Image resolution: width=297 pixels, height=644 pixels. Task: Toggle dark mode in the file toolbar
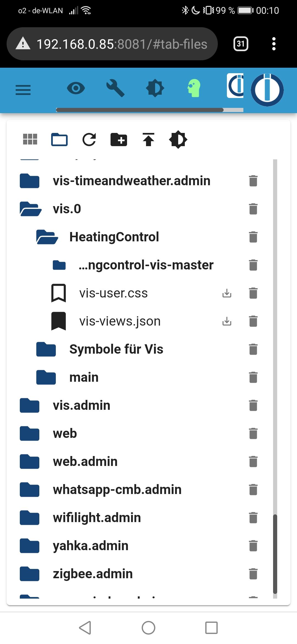pos(178,140)
